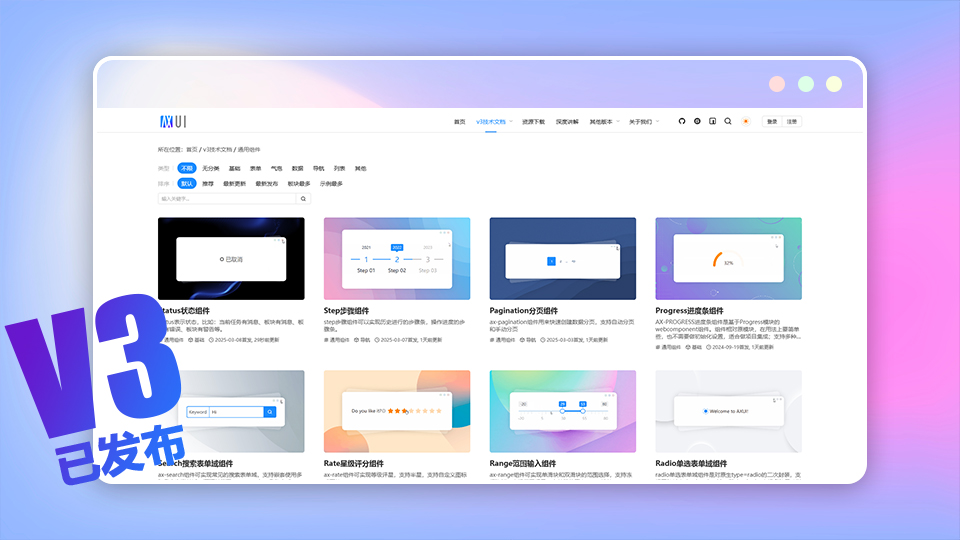The image size is (960, 540).
Task: Click the square icon left of navbar search
Action: point(713,121)
